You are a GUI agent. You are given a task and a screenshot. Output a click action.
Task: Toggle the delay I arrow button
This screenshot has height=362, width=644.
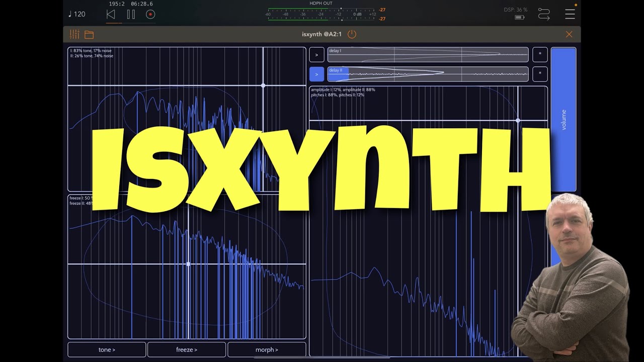[x=316, y=55]
